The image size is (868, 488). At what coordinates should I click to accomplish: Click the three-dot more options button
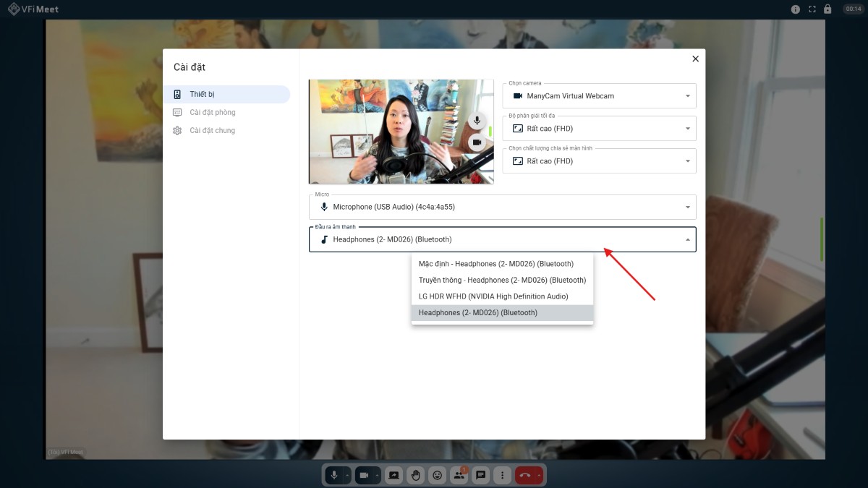[x=502, y=475]
